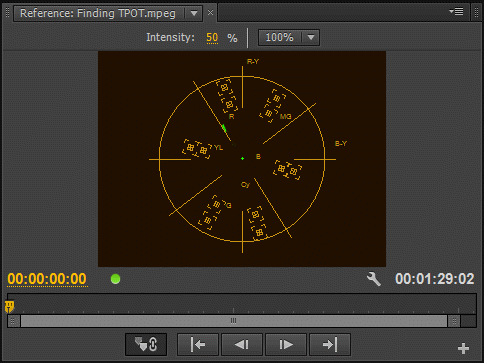Go to In point button
The image size is (484, 363).
[198, 344]
